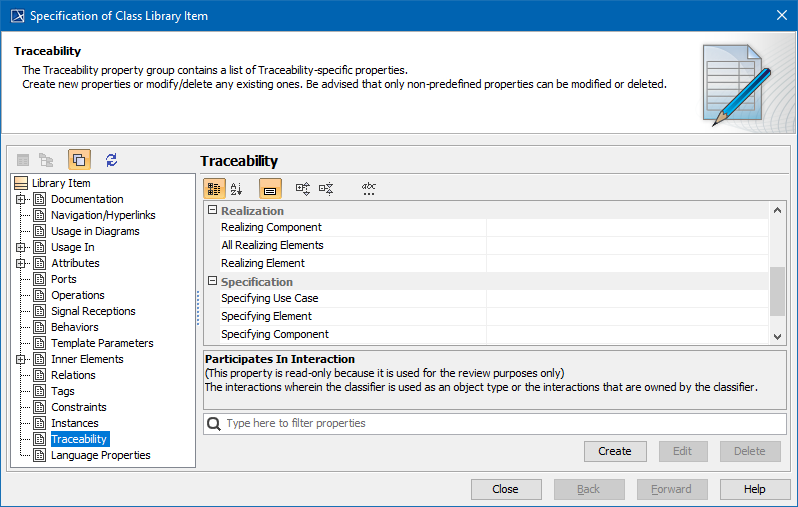Click the Ports node icon
Viewport: 798px width, 507px height.
tap(40, 279)
